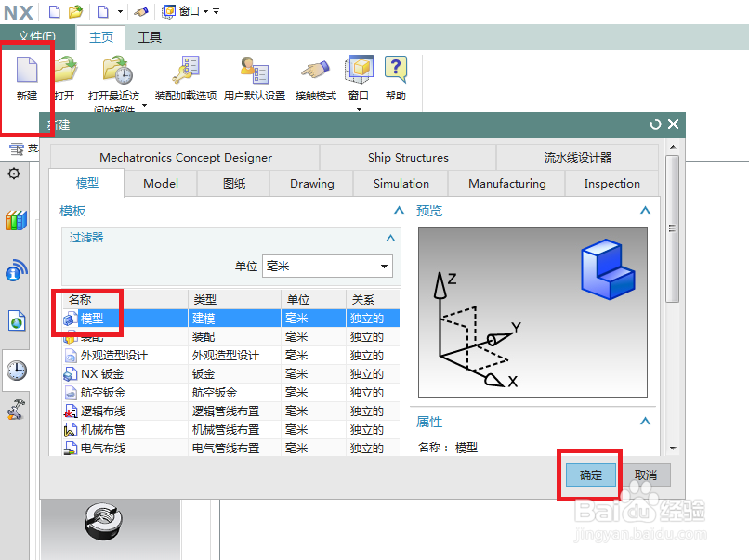Sort by the 关系 column header
The height and width of the screenshot is (560, 749).
(x=373, y=299)
